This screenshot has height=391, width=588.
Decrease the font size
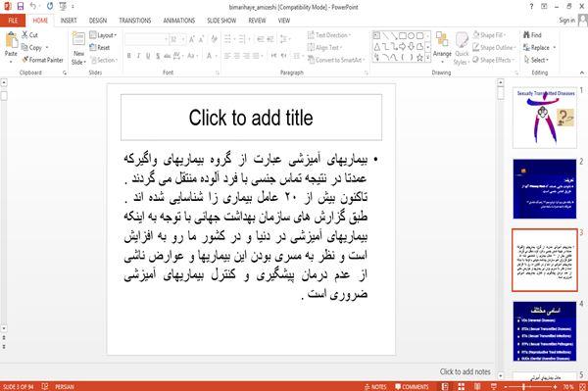pyautogui.click(x=201, y=39)
